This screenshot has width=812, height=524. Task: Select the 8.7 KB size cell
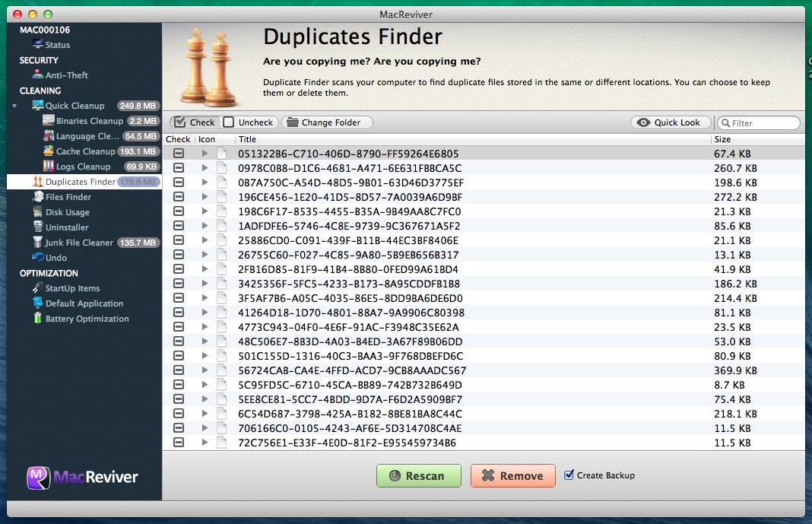pos(729,385)
